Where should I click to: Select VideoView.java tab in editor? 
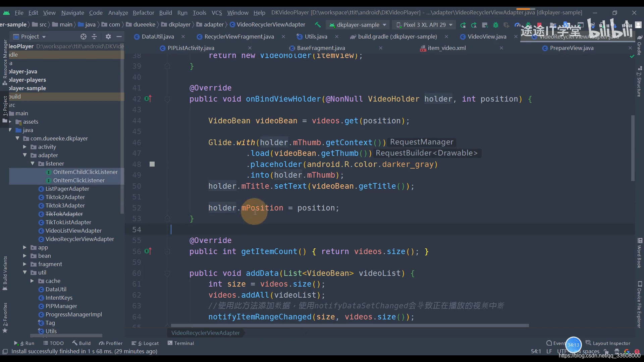(x=487, y=36)
